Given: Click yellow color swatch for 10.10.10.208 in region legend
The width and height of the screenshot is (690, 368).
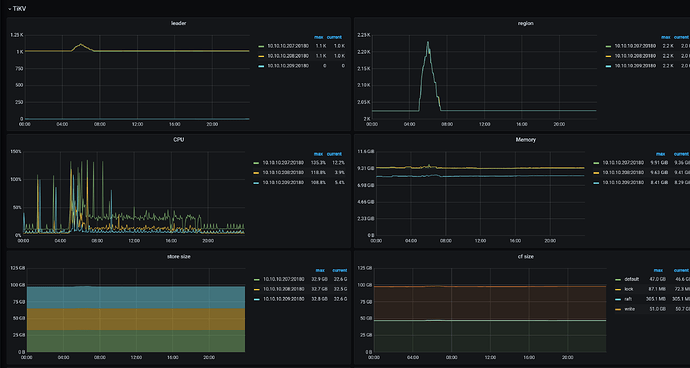Looking at the screenshot, I should 609,56.
